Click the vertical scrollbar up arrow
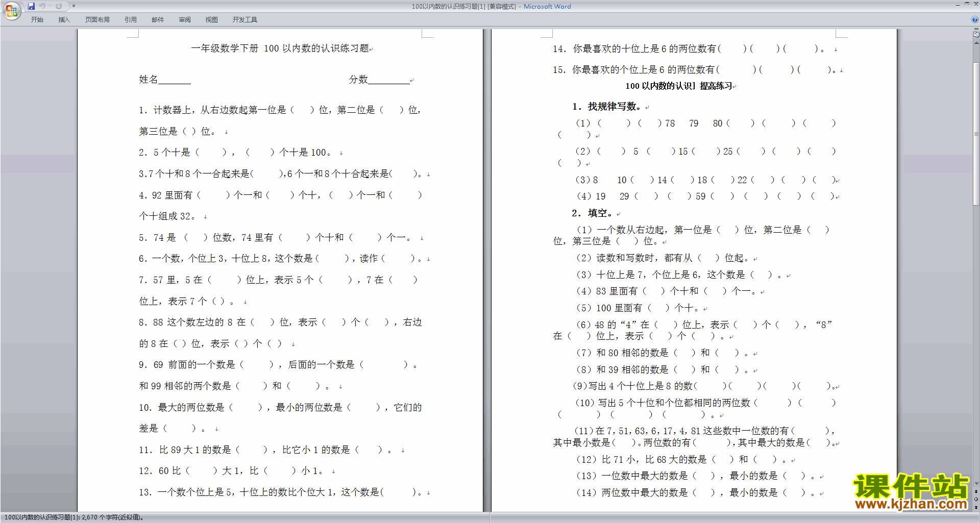Viewport: 980px width, 523px height. (976, 43)
